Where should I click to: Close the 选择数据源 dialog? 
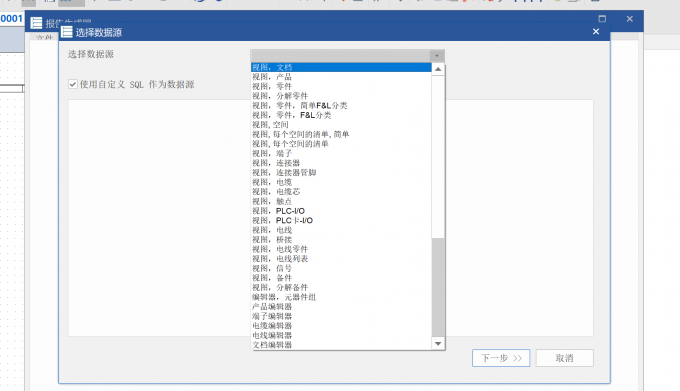(596, 32)
